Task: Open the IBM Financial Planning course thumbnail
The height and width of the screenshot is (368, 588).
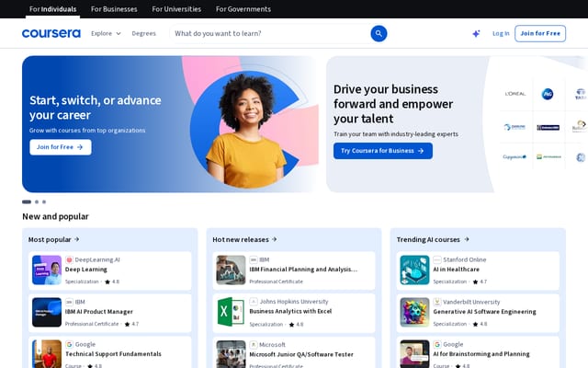Action: 231,270
